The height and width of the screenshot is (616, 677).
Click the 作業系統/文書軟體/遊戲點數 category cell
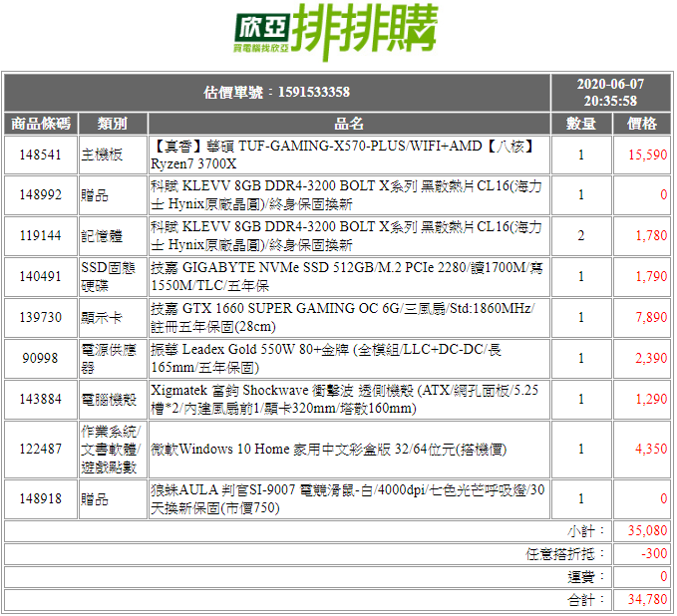[113, 450]
